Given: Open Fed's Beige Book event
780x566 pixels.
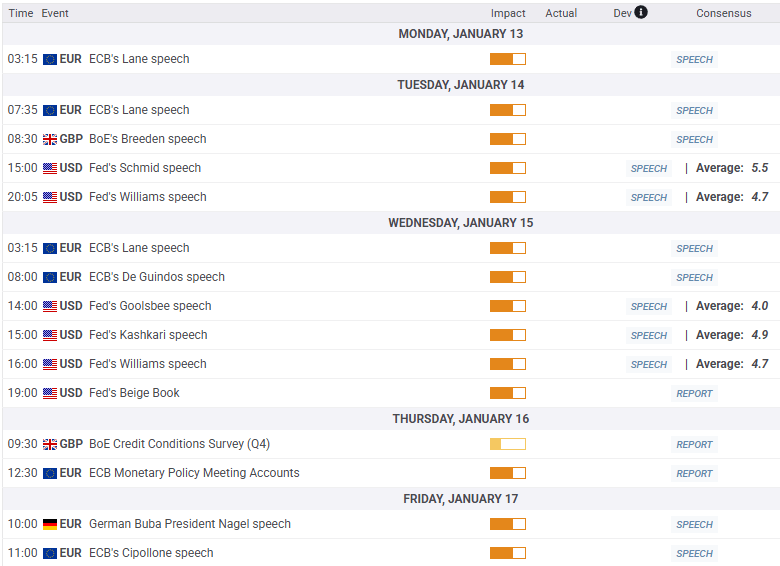Looking at the screenshot, I should coord(134,392).
